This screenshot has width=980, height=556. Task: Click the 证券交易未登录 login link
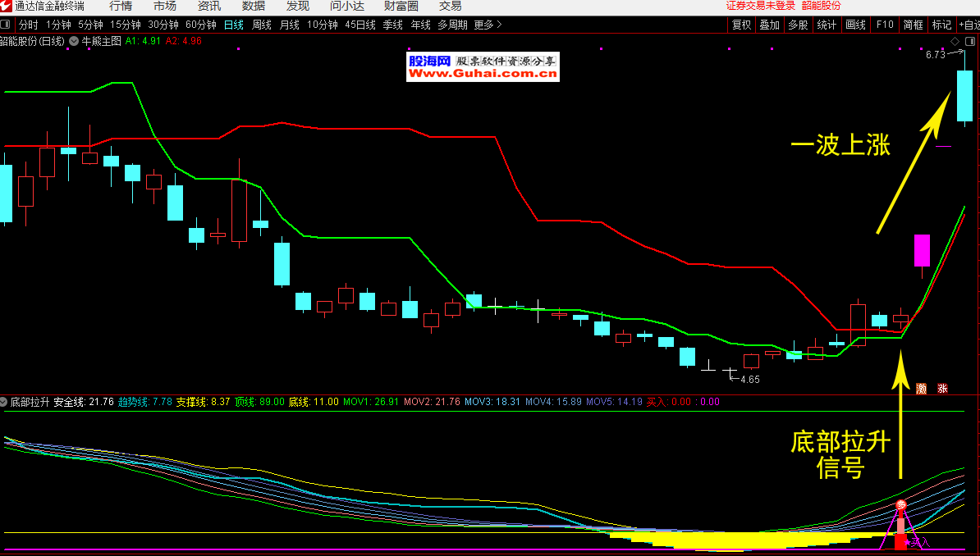point(761,6)
